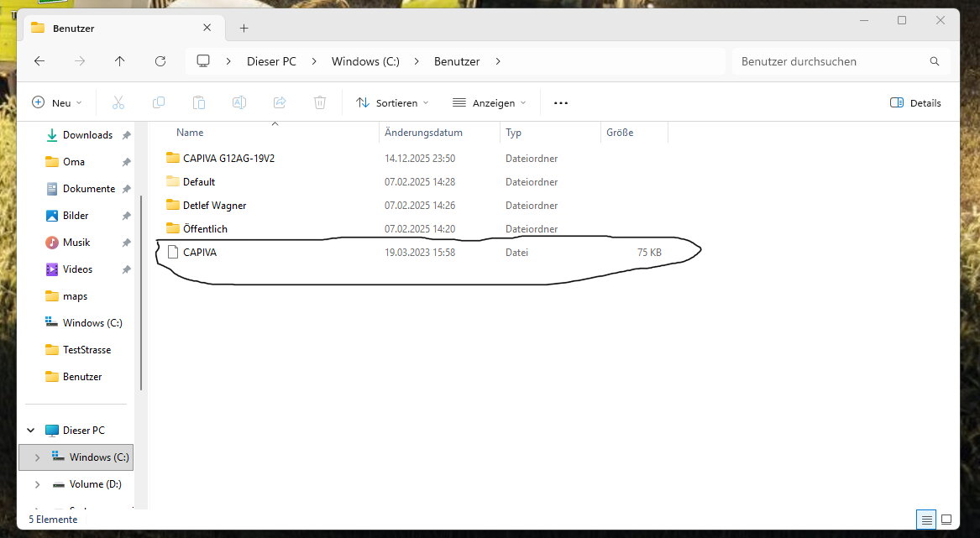Image resolution: width=980 pixels, height=538 pixels.
Task: Toggle the Details pane
Action: click(915, 102)
